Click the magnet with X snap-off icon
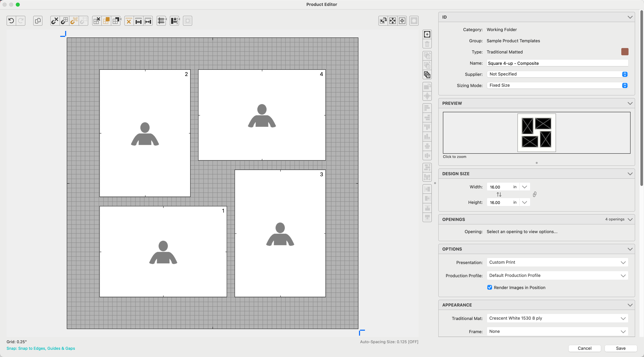The height and width of the screenshot is (357, 644). (55, 21)
